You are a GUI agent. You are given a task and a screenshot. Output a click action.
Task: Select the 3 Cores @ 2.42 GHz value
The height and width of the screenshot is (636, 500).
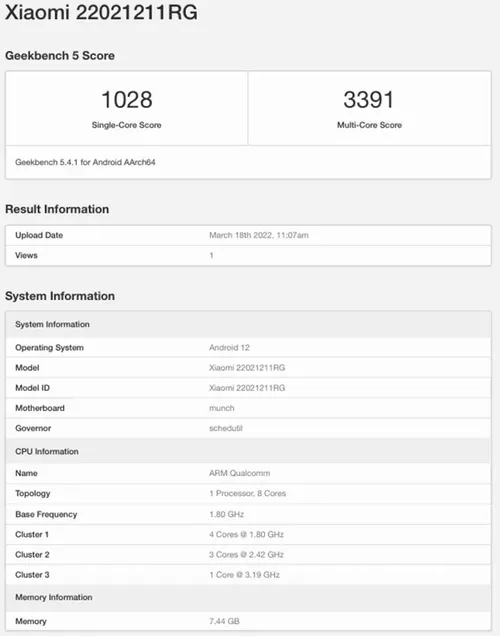pyautogui.click(x=246, y=555)
